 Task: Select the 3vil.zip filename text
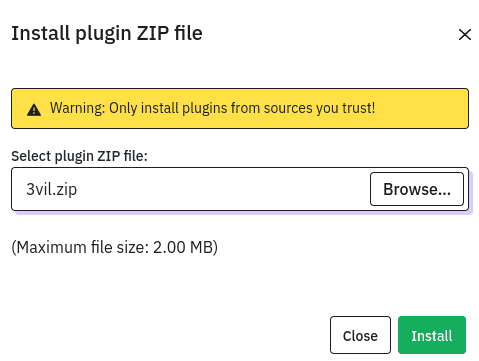[x=52, y=189]
